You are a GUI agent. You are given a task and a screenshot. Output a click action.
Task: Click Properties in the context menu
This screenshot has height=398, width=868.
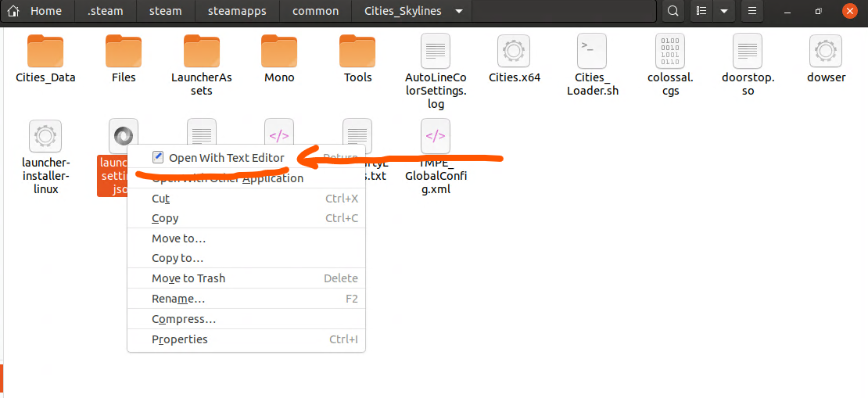180,339
